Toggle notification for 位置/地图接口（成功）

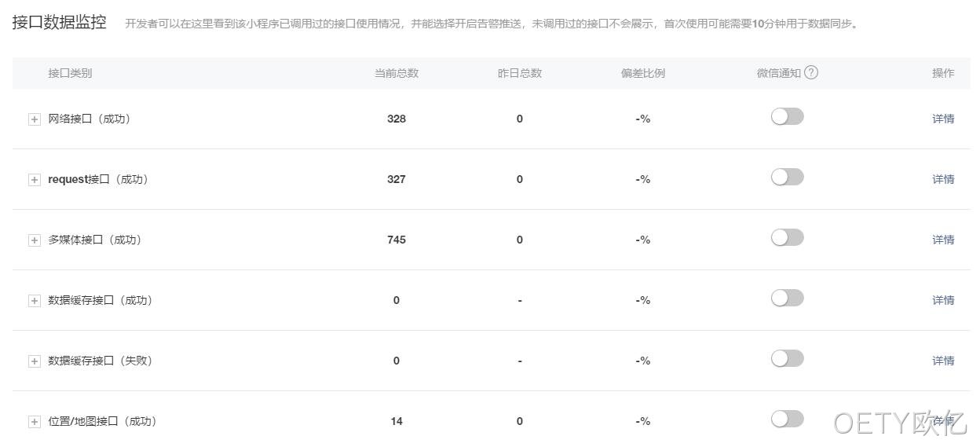pos(787,420)
